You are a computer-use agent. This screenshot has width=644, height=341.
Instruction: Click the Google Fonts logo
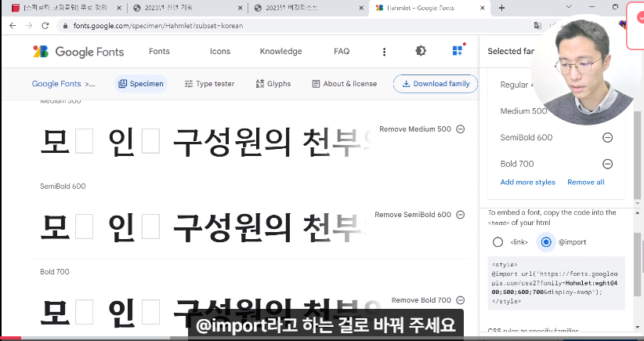tap(78, 52)
